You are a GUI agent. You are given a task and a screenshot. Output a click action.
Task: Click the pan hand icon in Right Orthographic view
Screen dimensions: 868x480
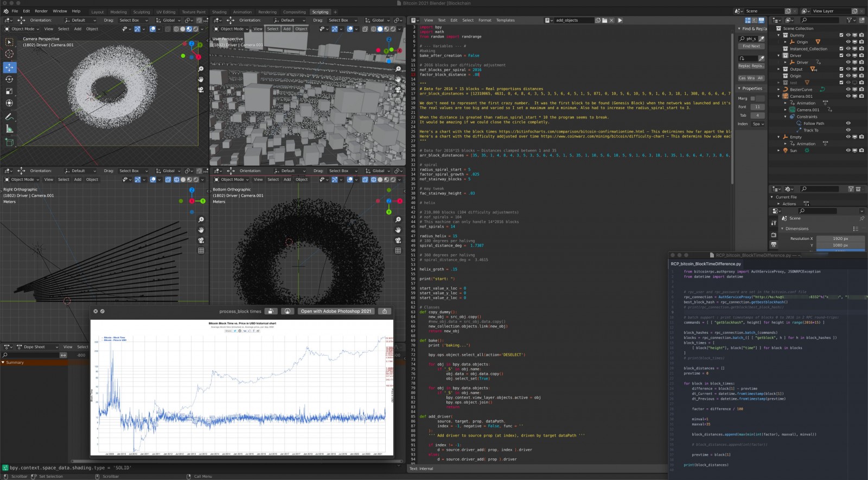pos(201,230)
